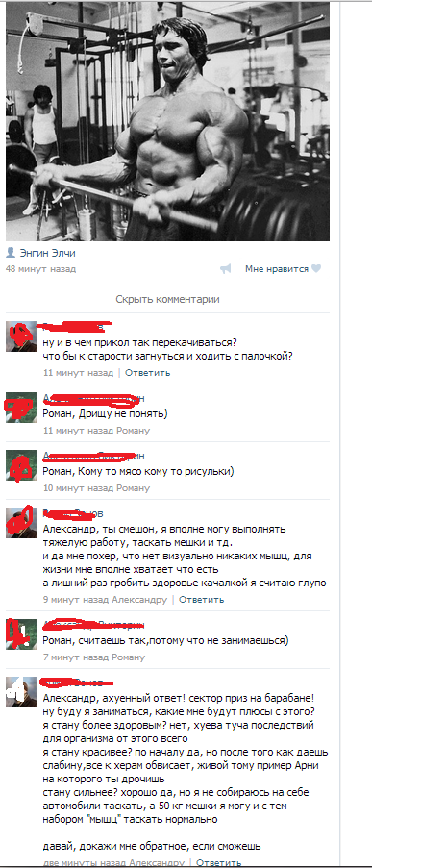Open avatar beside 'Дрищу не понять' comment
This screenshot has width=446, height=868.
point(21,408)
